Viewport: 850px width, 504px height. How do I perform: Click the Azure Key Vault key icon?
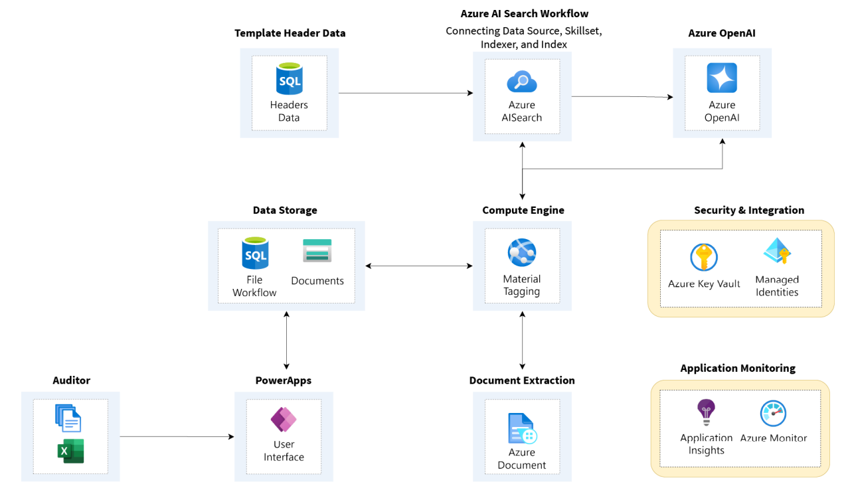pos(704,258)
